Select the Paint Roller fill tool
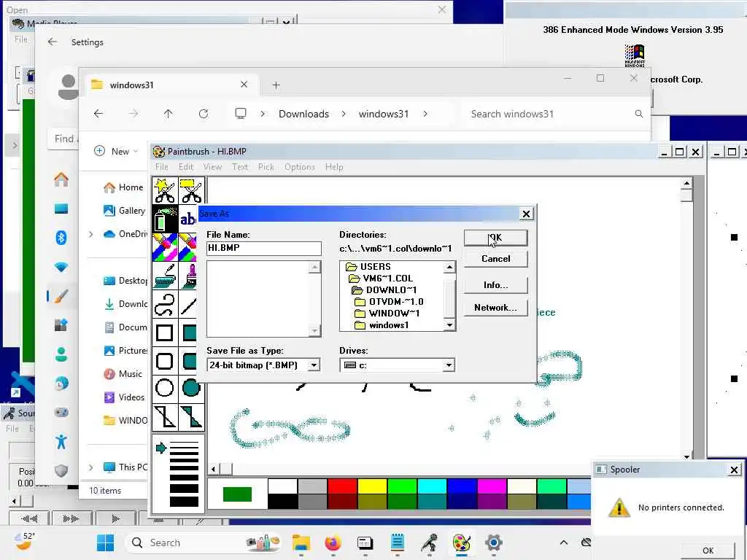Screen dimensions: 747x560 165,276
